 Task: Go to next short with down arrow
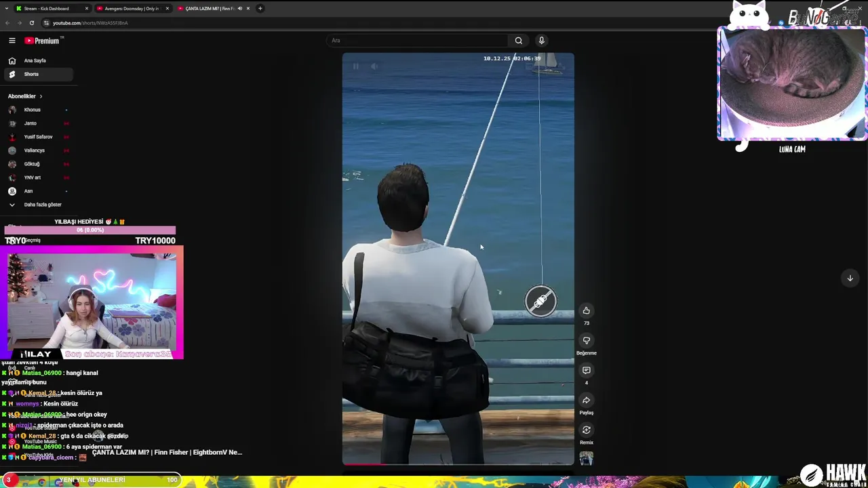pyautogui.click(x=850, y=278)
